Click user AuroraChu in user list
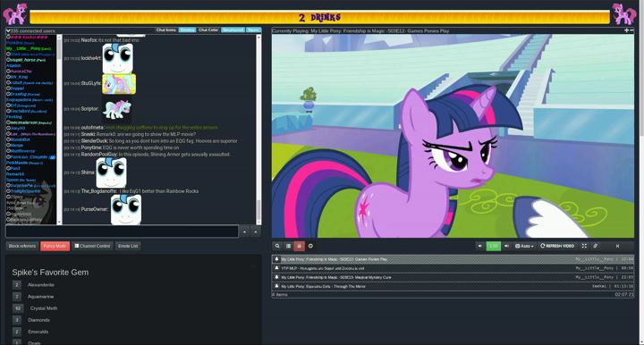This screenshot has height=345, width=644. 21,72
